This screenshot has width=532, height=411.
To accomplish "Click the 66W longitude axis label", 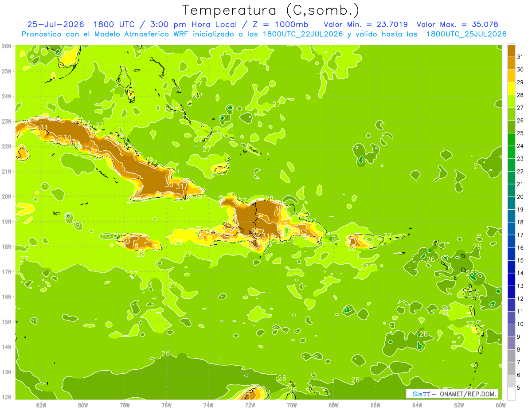I will (x=376, y=405).
